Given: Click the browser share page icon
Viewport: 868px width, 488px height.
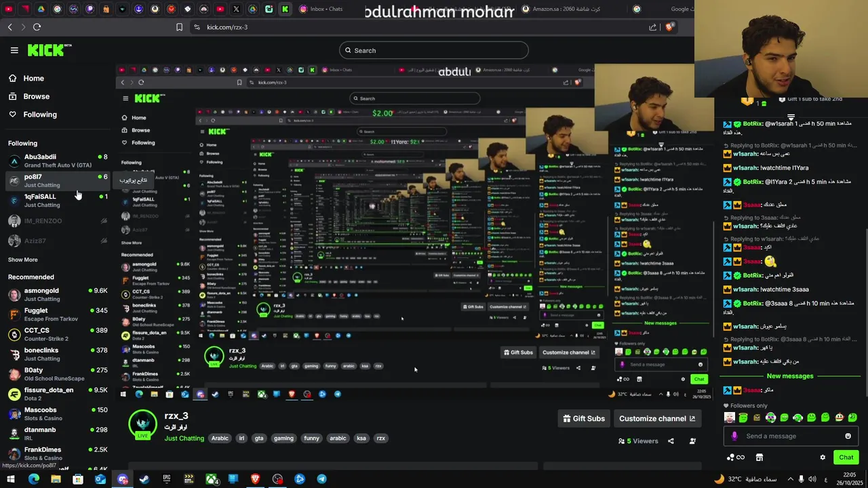Looking at the screenshot, I should pyautogui.click(x=652, y=27).
